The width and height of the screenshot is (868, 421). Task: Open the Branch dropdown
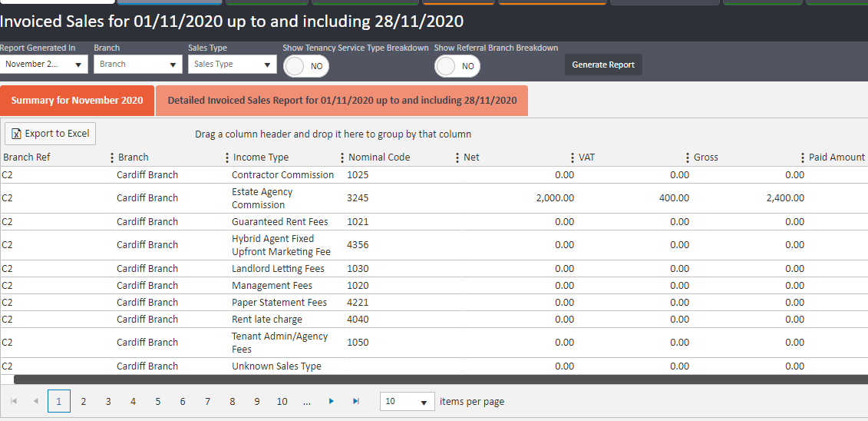point(138,65)
